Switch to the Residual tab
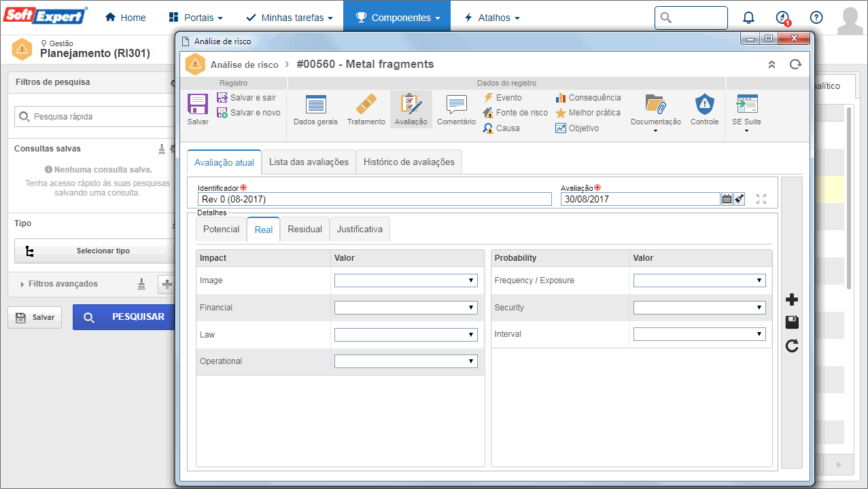This screenshot has width=868, height=489. click(305, 229)
